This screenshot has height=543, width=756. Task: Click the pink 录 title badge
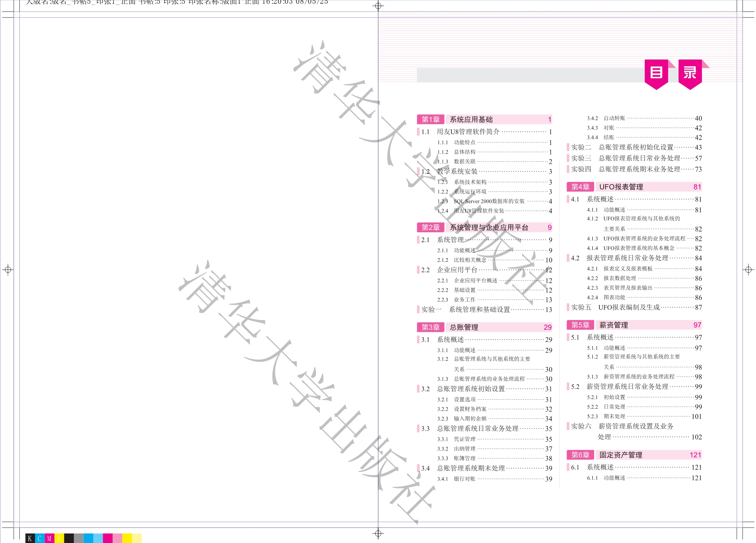[690, 73]
